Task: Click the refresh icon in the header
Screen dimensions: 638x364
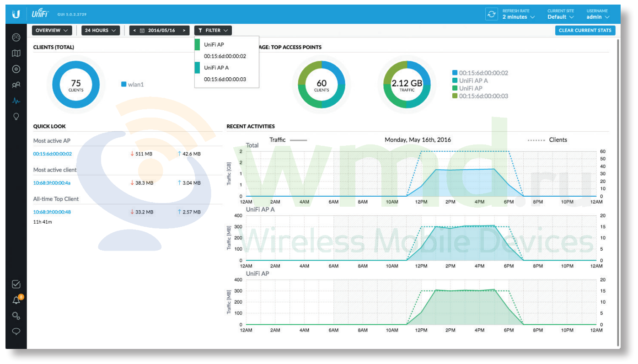Action: (492, 14)
